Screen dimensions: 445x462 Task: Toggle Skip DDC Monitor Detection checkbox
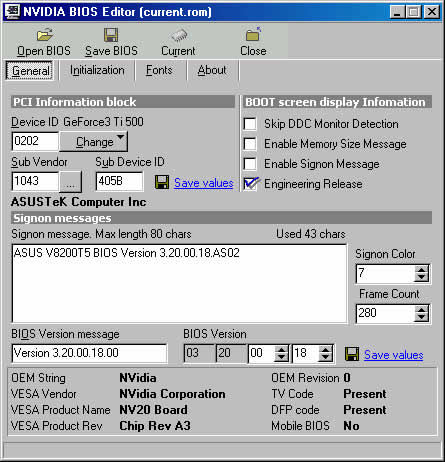click(x=250, y=124)
